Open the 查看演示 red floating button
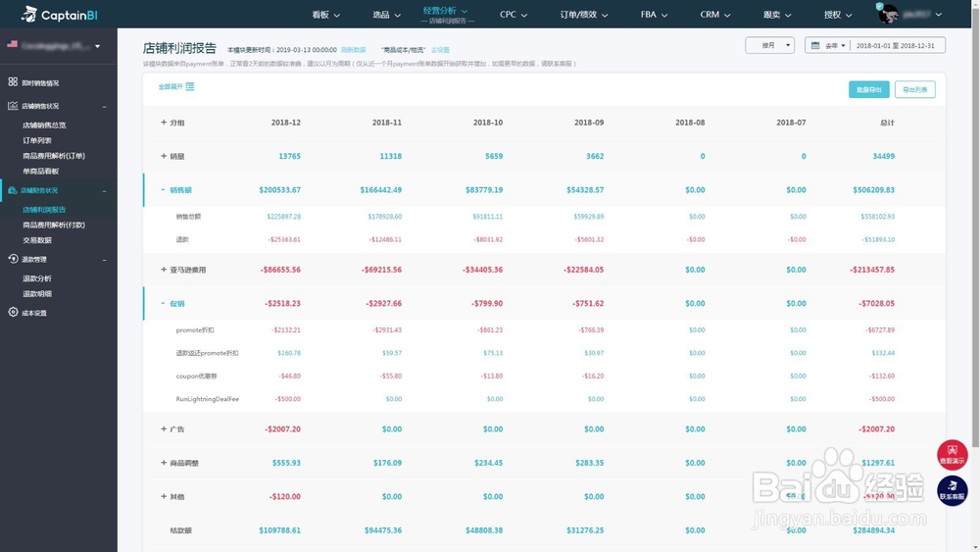 (952, 455)
